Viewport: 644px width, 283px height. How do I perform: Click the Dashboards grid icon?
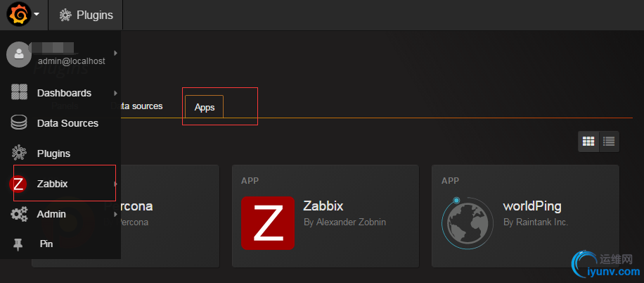(x=19, y=93)
